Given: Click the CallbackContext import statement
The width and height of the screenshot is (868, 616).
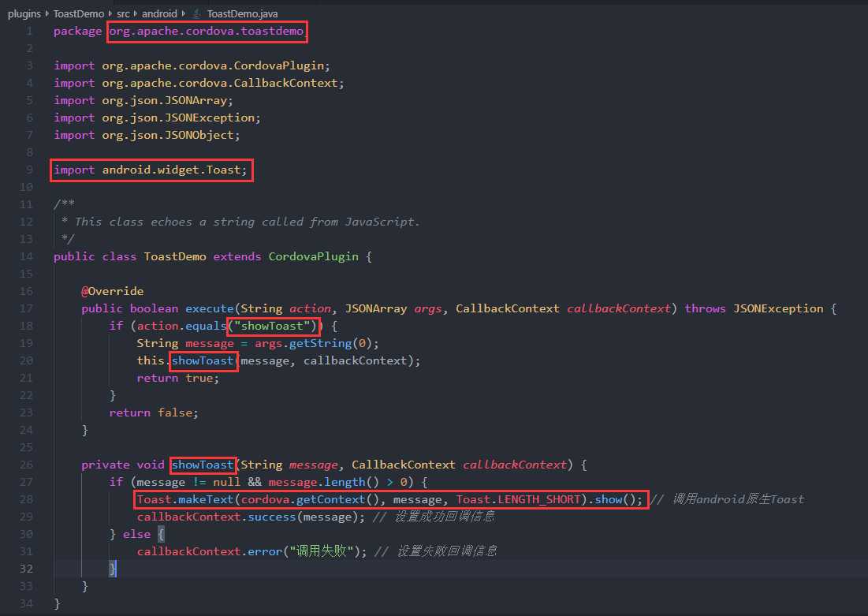Looking at the screenshot, I should click(x=199, y=83).
